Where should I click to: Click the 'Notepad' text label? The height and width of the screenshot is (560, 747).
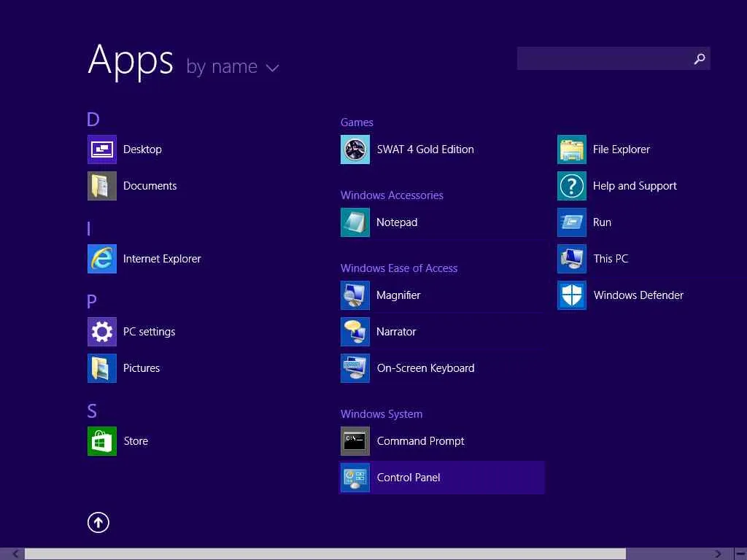tap(397, 222)
